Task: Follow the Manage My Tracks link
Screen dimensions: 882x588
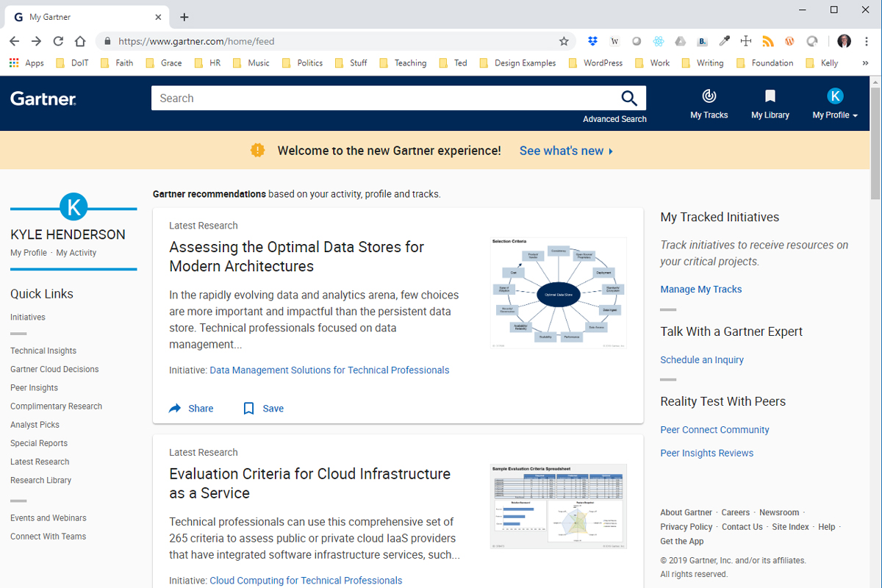Action: coord(700,289)
